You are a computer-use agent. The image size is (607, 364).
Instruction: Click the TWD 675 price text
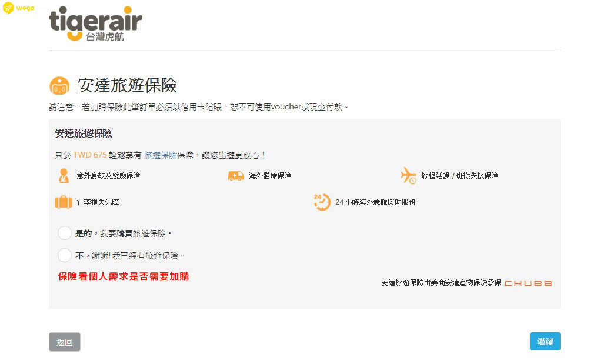(x=90, y=155)
